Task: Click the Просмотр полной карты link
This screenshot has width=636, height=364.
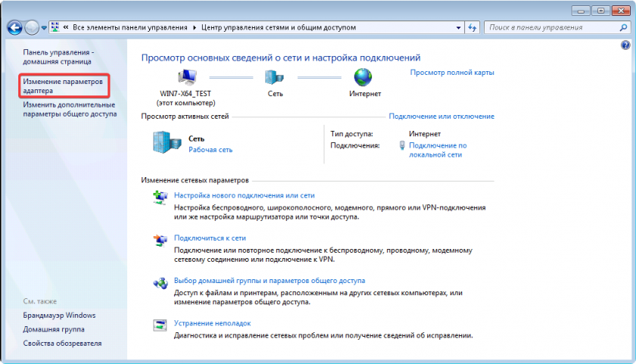Action: point(452,73)
